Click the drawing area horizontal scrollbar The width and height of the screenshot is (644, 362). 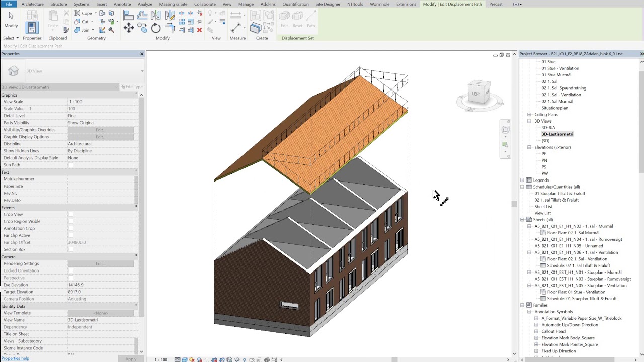pyautogui.click(x=395, y=359)
